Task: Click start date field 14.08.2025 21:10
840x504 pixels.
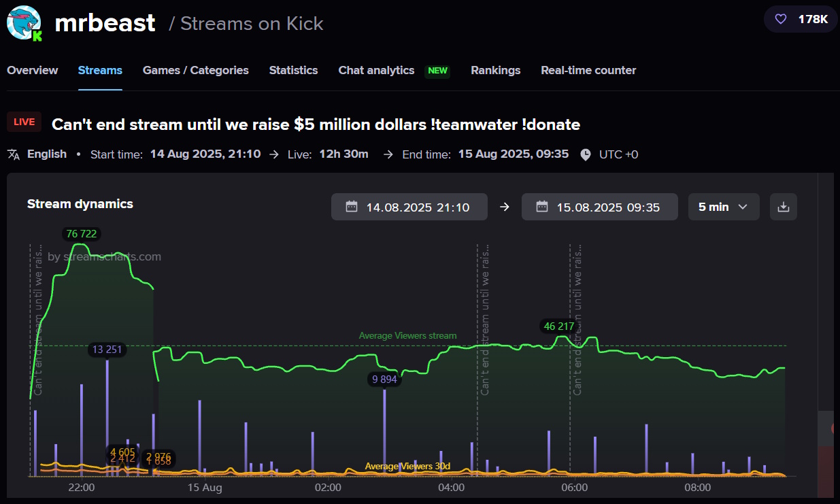Action: coord(409,207)
